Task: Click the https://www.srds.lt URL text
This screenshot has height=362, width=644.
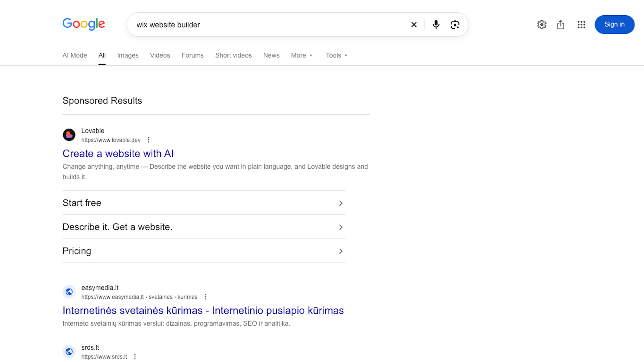Action: (104, 356)
